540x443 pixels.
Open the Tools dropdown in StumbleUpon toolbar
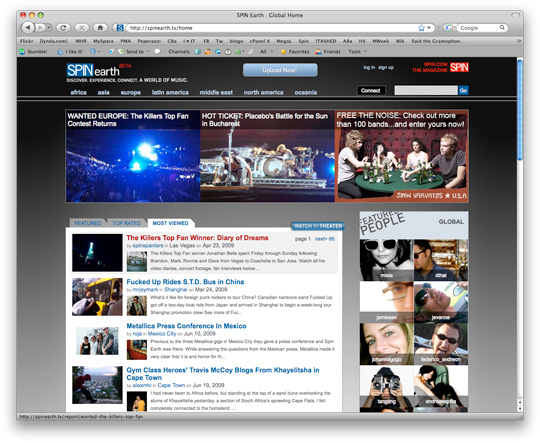(357, 52)
